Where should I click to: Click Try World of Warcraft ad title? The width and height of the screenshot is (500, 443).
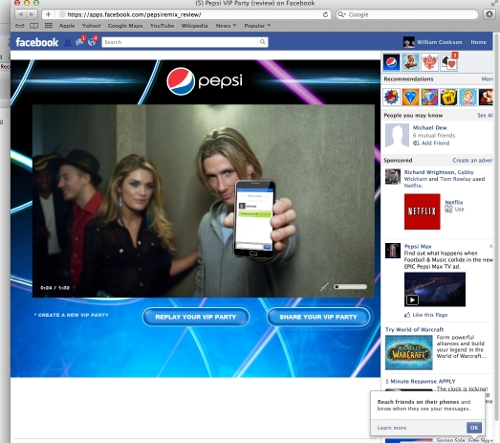[414, 329]
